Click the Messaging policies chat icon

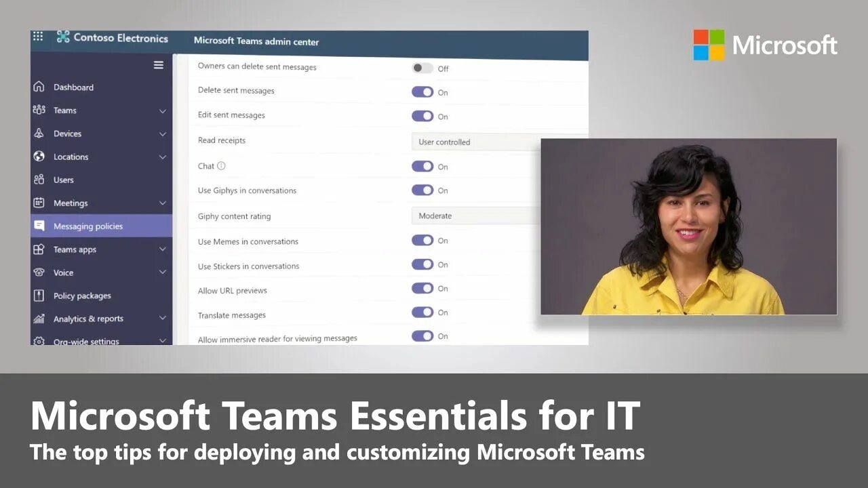pos(39,226)
